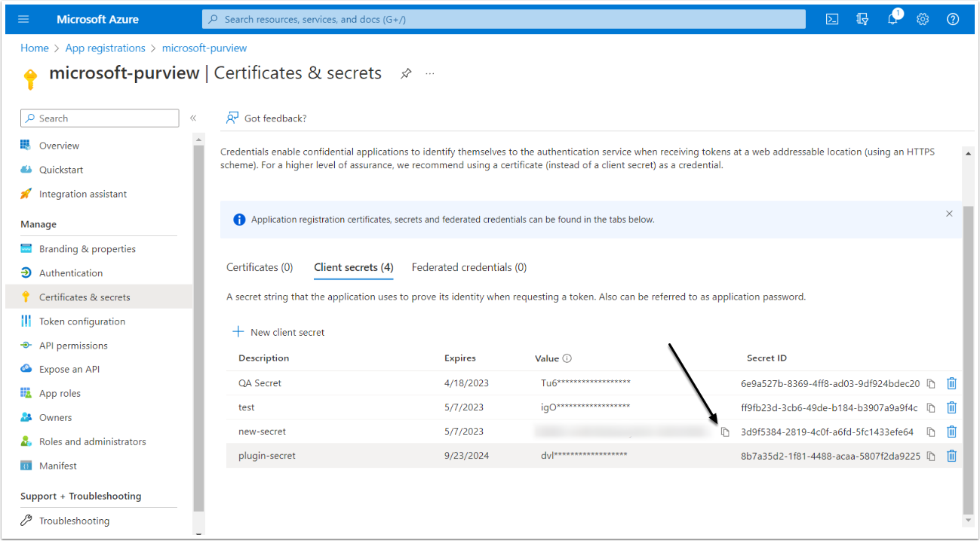Click New client secret
Screen dimensions: 980x541
(x=278, y=332)
